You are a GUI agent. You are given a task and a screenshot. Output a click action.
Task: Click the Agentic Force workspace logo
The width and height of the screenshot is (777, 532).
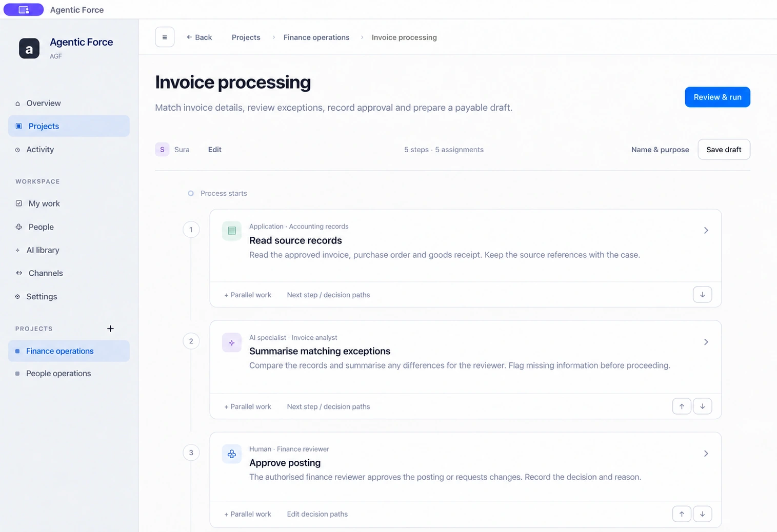click(x=29, y=49)
